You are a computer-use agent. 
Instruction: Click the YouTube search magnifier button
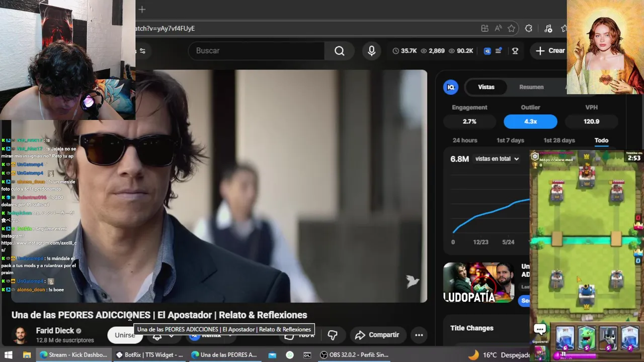pyautogui.click(x=340, y=51)
